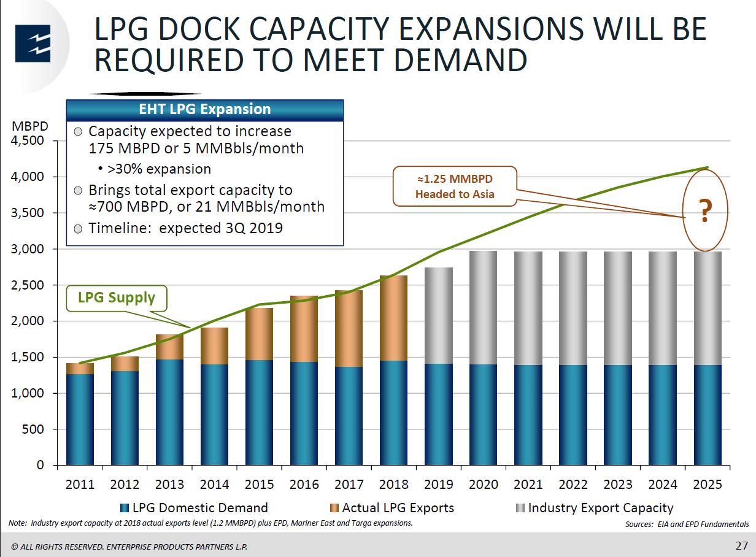The height and width of the screenshot is (557, 756).
Task: Click the 2015 x-axis label
Action: 259,484
